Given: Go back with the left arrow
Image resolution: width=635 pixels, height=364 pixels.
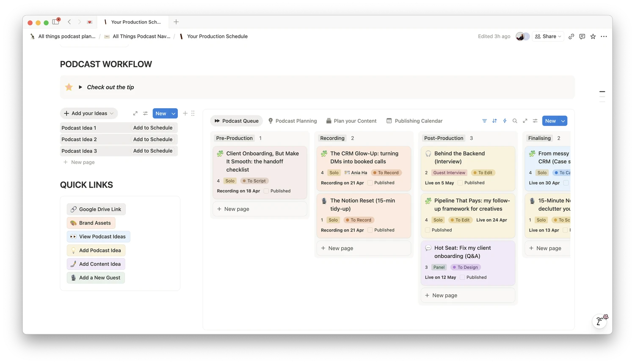Looking at the screenshot, I should click(x=69, y=22).
